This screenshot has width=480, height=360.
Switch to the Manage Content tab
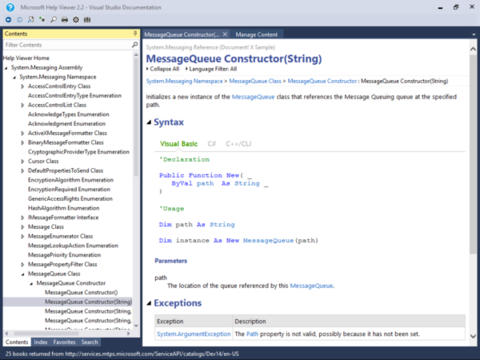pyautogui.click(x=256, y=34)
